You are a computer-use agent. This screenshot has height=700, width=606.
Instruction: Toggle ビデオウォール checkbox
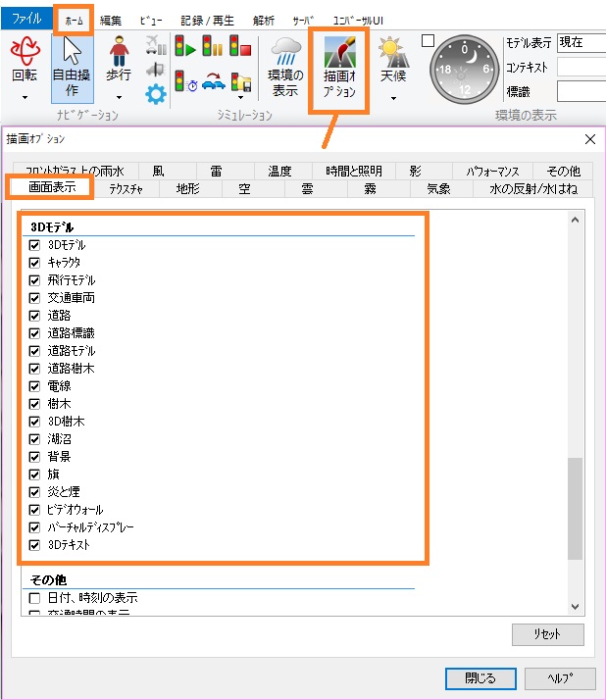coord(34,510)
